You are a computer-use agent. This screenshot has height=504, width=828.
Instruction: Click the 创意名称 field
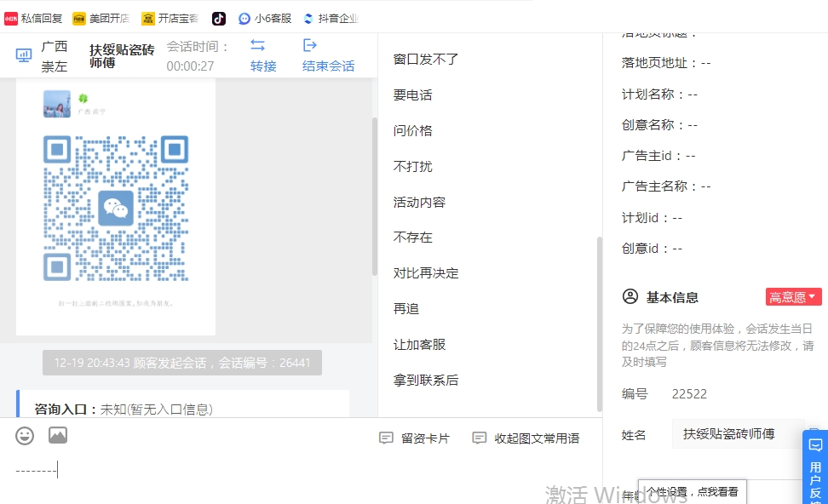click(x=659, y=125)
